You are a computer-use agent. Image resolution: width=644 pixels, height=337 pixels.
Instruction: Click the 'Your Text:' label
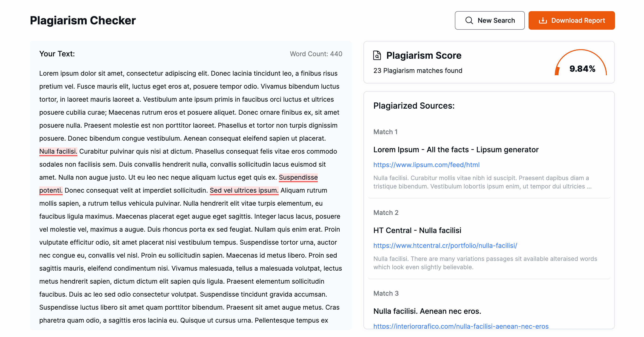point(57,54)
